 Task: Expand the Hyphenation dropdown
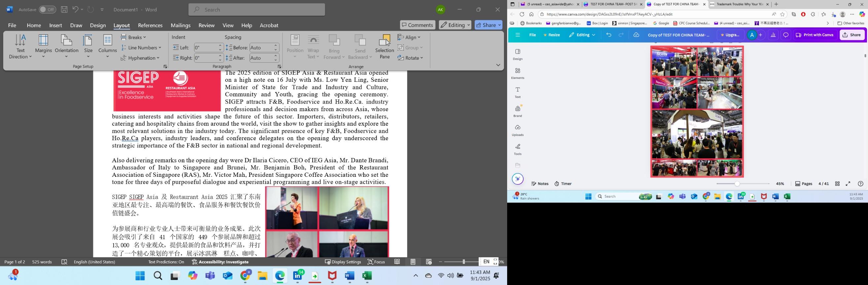tap(140, 58)
